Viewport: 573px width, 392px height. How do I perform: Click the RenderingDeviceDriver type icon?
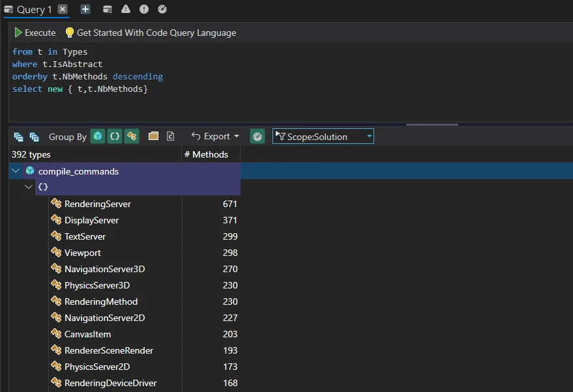coord(56,382)
